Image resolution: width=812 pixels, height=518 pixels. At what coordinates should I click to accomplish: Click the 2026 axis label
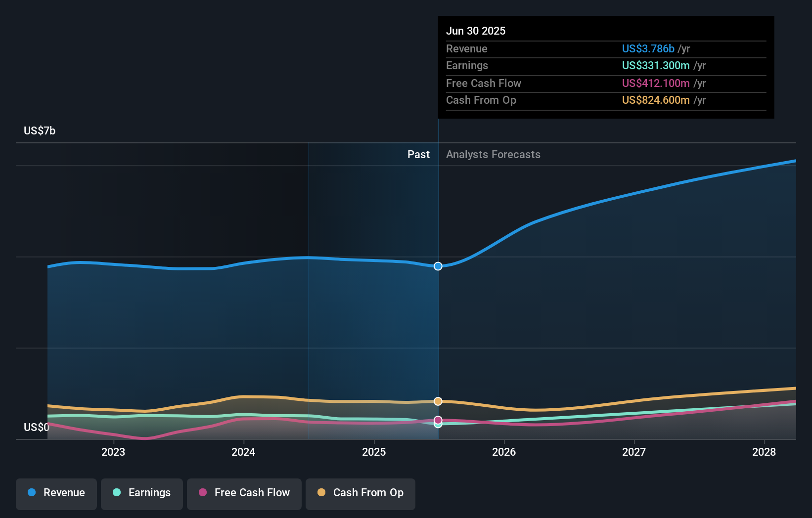coord(504,452)
